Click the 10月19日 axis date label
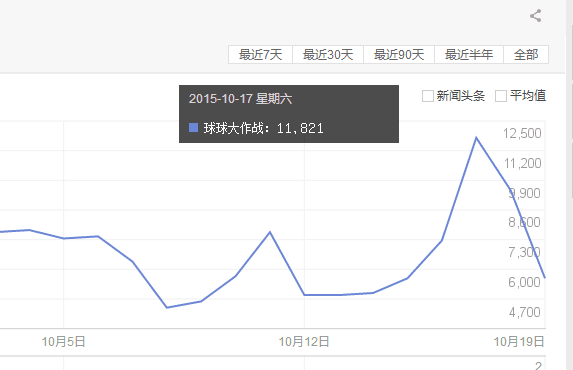 coord(519,342)
